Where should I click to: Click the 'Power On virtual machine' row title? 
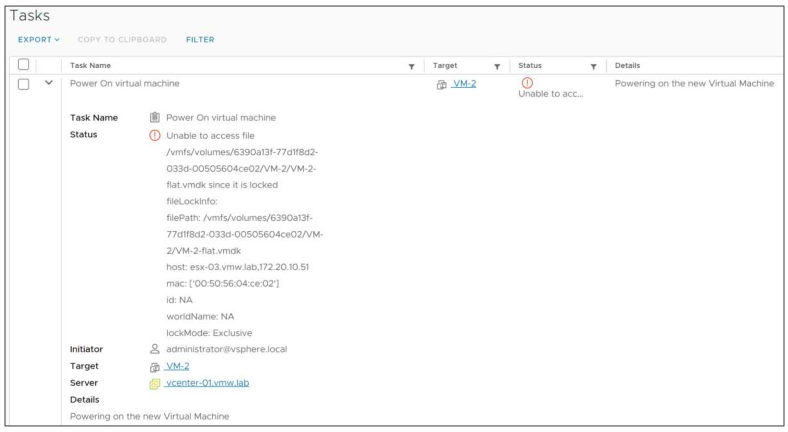pyautogui.click(x=125, y=83)
